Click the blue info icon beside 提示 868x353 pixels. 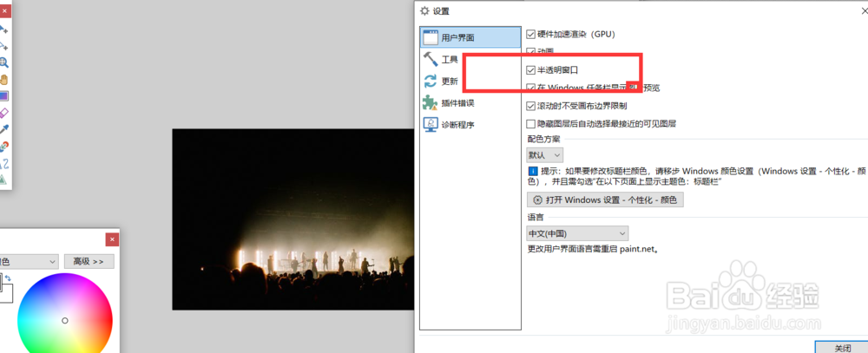533,170
